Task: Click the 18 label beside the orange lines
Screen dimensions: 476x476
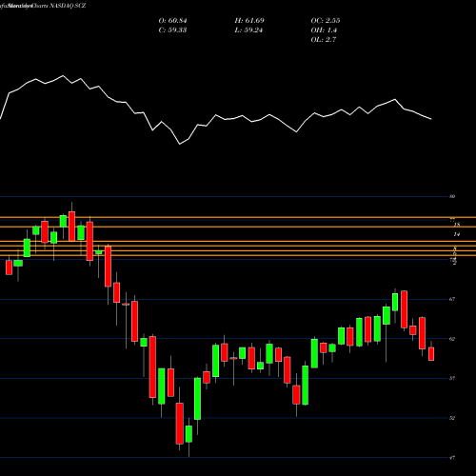Action: (457, 225)
